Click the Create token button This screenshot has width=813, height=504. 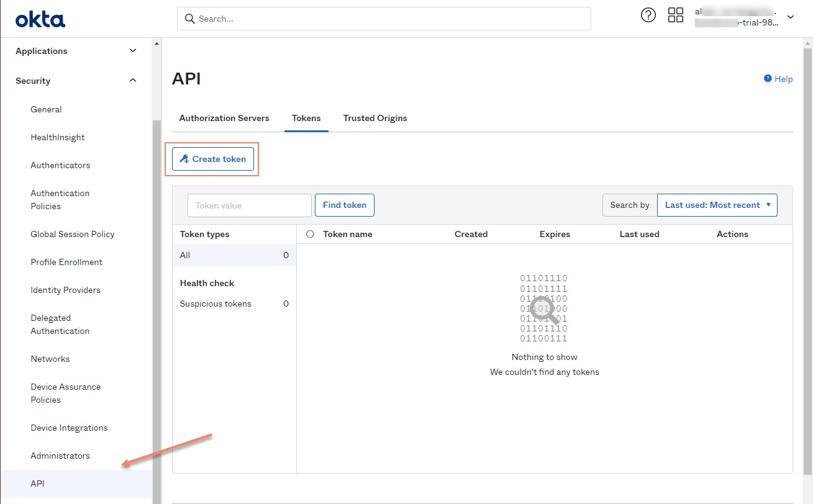point(212,159)
